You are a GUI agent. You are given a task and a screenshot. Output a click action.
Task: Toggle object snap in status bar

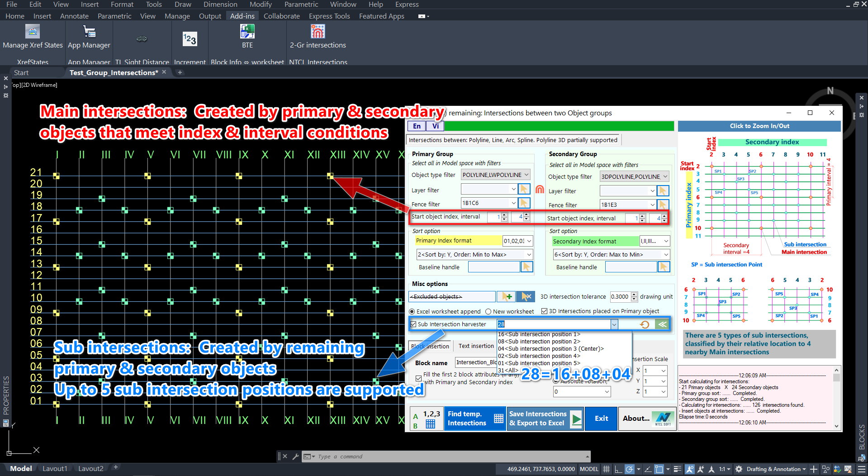[x=659, y=469]
